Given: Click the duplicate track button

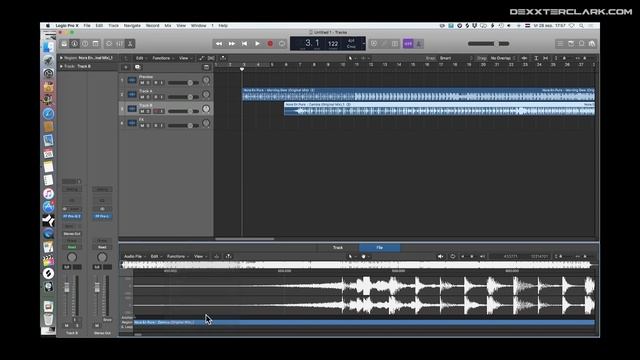Looking at the screenshot, I should pos(138,67).
